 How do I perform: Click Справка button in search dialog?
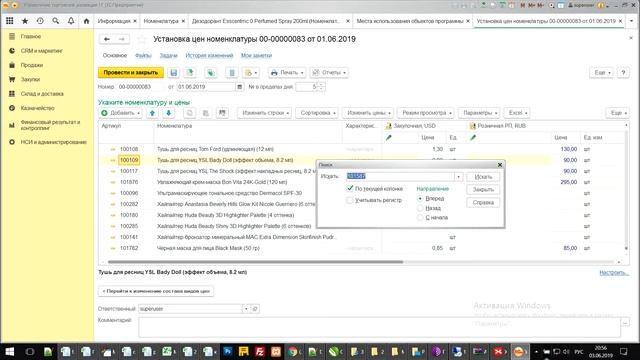pos(483,202)
